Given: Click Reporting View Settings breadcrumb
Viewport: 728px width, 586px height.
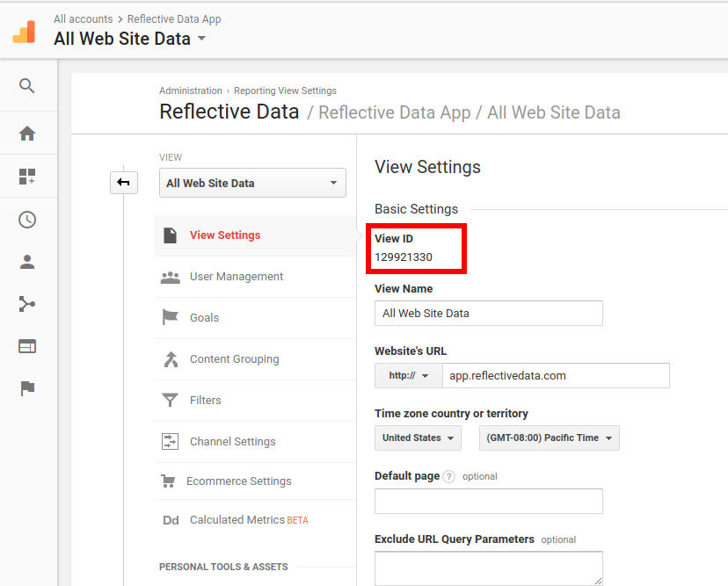Looking at the screenshot, I should [285, 90].
